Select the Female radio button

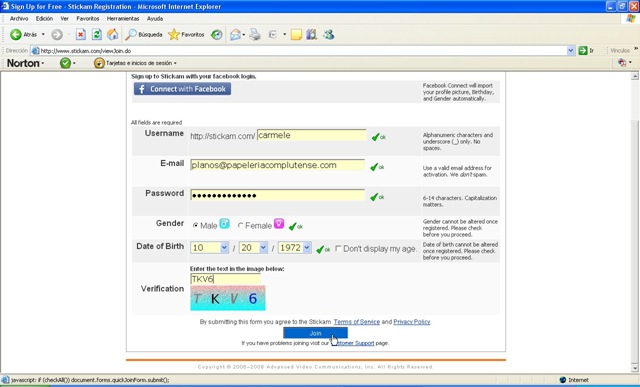click(x=240, y=225)
